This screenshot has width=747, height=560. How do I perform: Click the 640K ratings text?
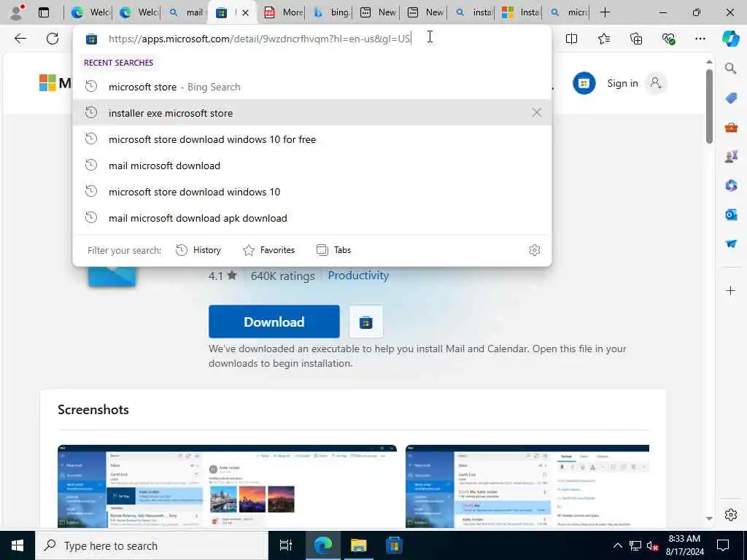tap(282, 276)
